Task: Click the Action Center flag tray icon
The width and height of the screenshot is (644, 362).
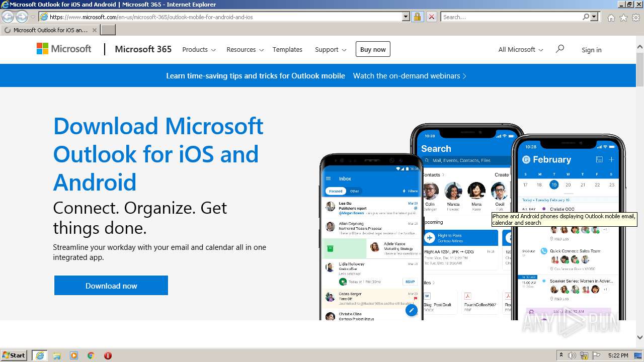Action: [x=596, y=355]
